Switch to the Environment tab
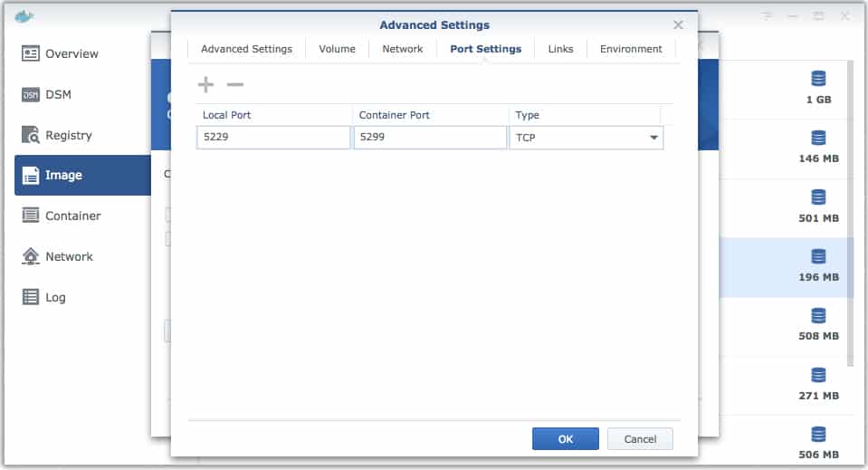 [631, 49]
